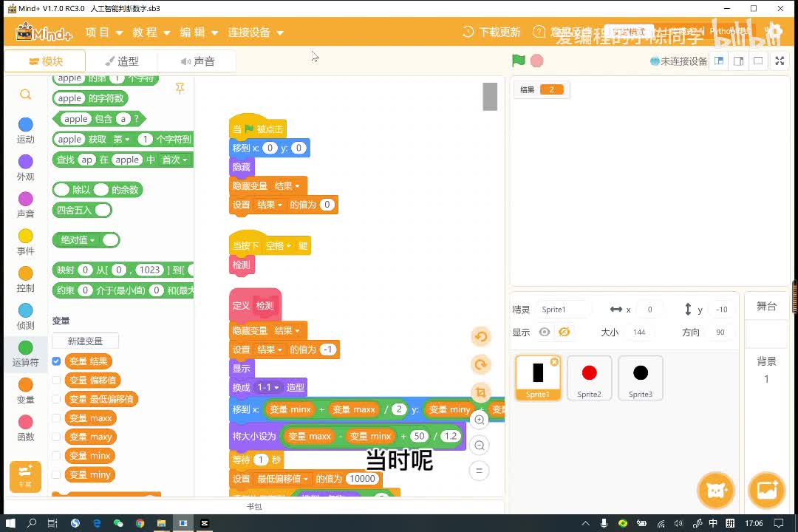Open the 项目 menu dropdown
798x532 pixels.
pyautogui.click(x=104, y=33)
